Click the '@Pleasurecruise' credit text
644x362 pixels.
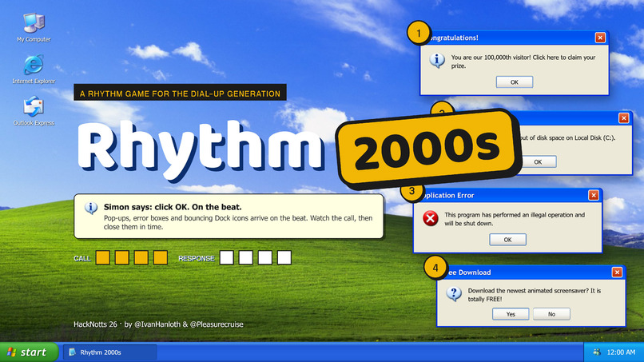(217, 324)
